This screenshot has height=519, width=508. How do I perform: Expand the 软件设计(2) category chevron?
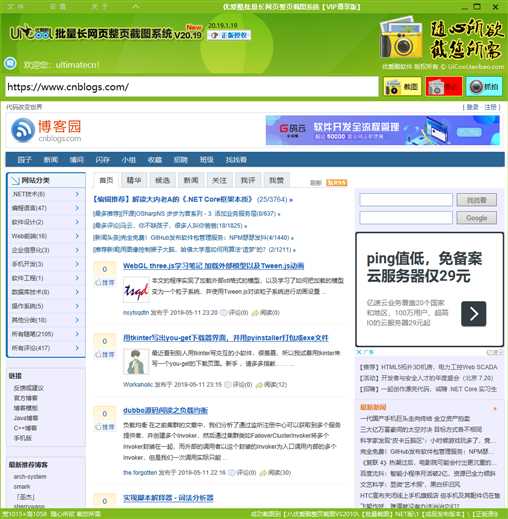pos(77,222)
